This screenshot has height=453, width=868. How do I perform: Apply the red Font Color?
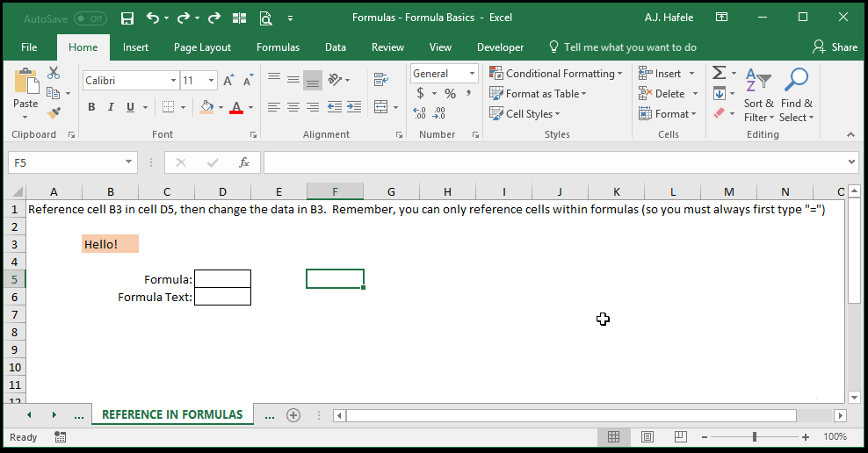click(236, 107)
